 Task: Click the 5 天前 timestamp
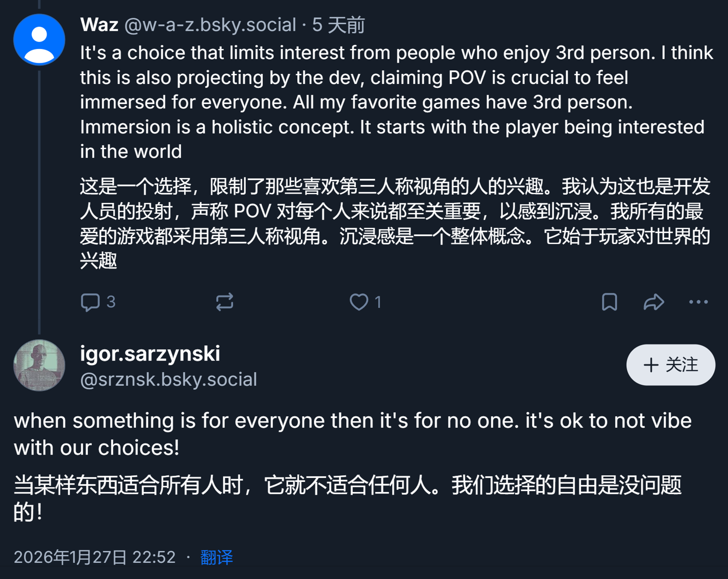click(338, 25)
